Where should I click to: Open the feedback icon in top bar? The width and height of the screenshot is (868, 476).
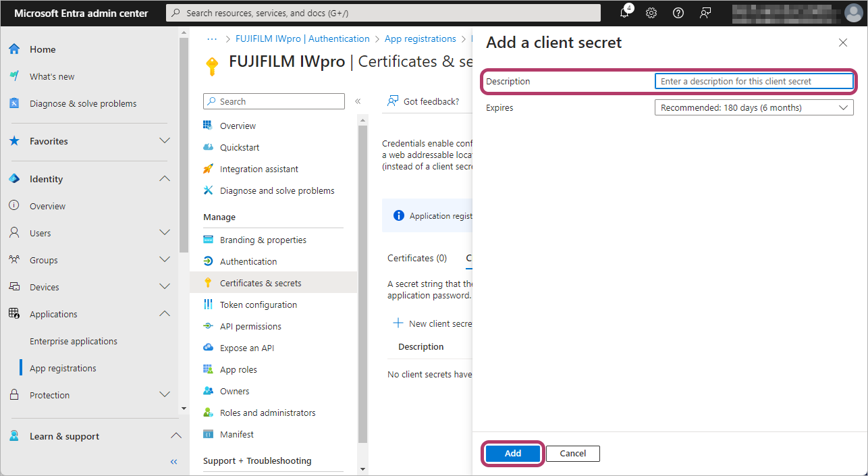705,13
